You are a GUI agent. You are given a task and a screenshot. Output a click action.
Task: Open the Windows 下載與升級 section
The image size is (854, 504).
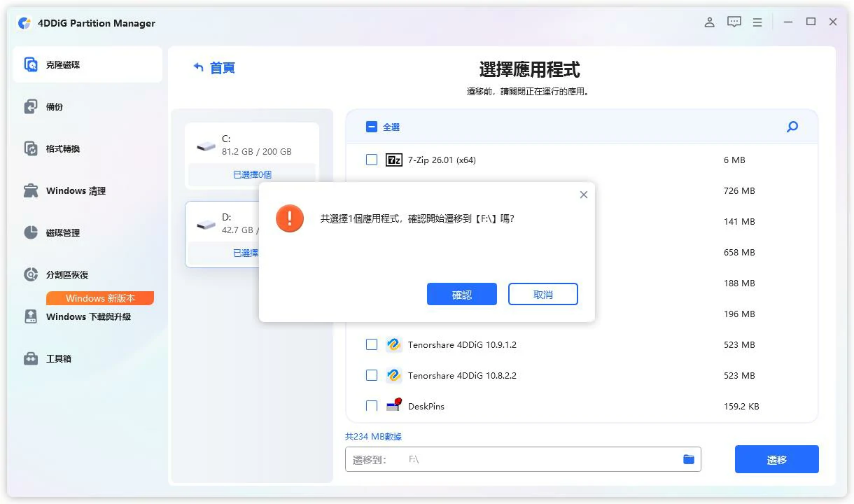point(87,316)
